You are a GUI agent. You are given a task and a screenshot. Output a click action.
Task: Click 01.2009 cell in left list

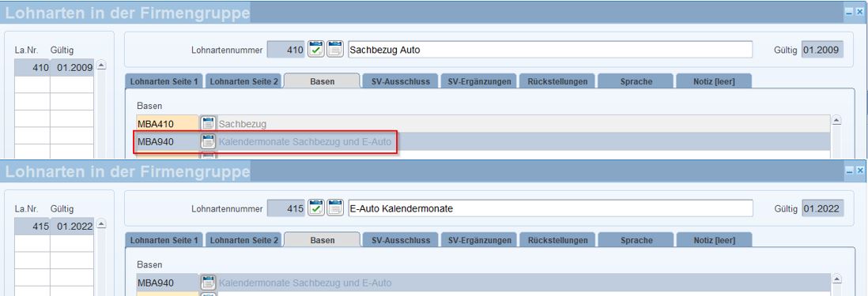(72, 67)
